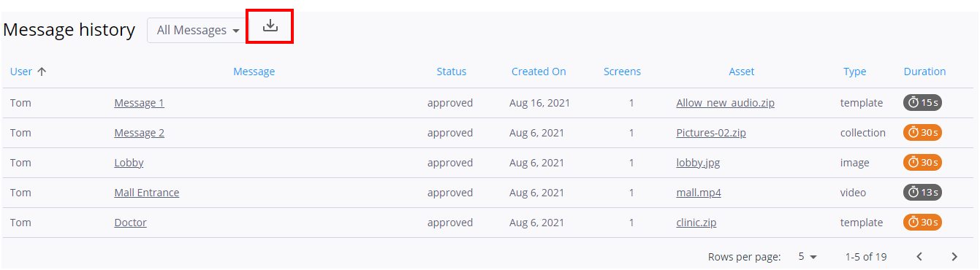The width and height of the screenshot is (980, 270).
Task: Click the 15 s duration badge
Action: (922, 103)
